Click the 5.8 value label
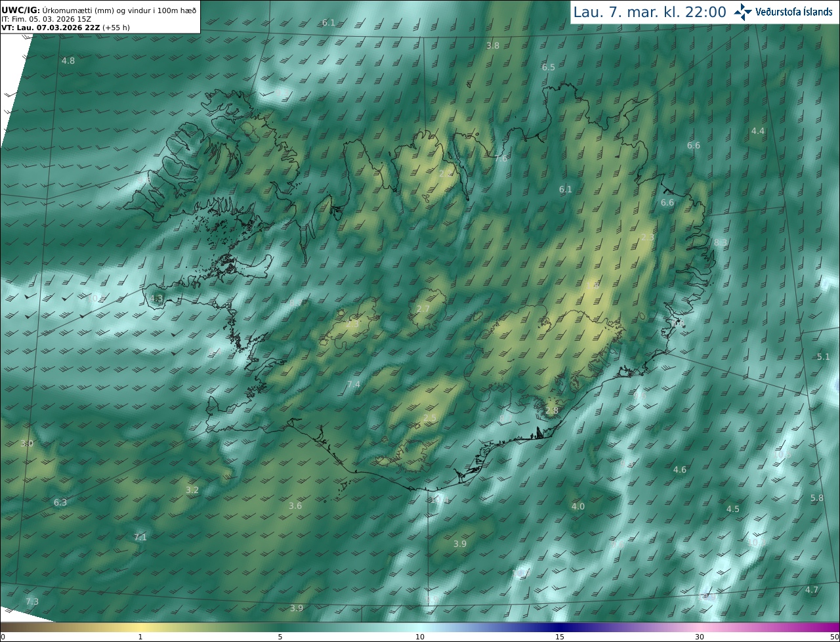Image resolution: width=840 pixels, height=642 pixels. [x=817, y=498]
